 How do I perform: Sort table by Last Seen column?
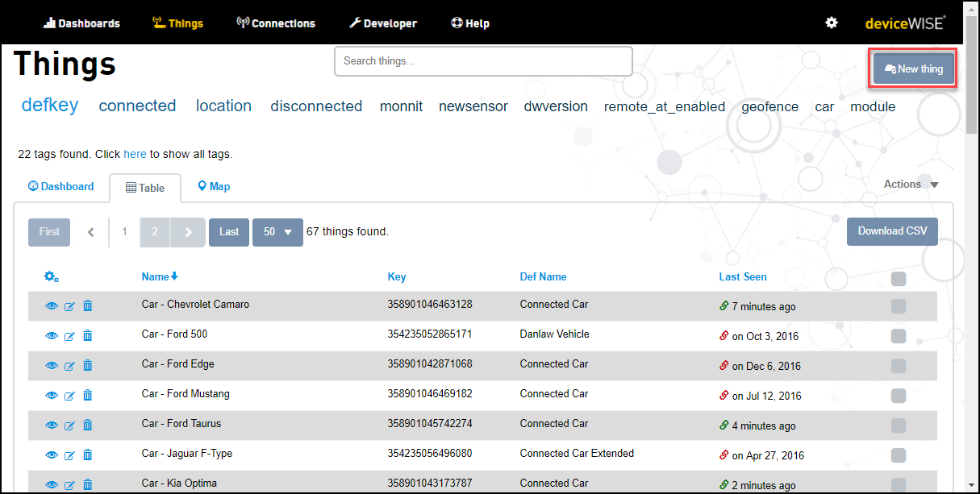743,276
